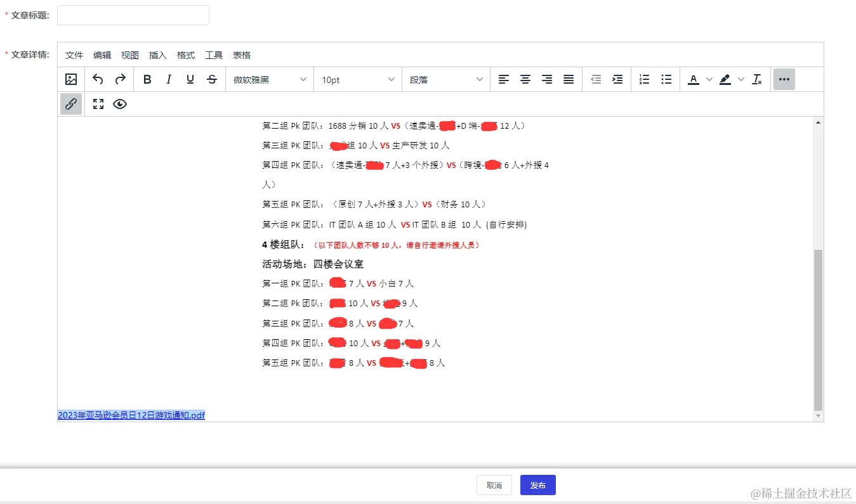Open the 微软雅黑 font family dropdown
Viewport: 856px width, 504px height.
(270, 79)
